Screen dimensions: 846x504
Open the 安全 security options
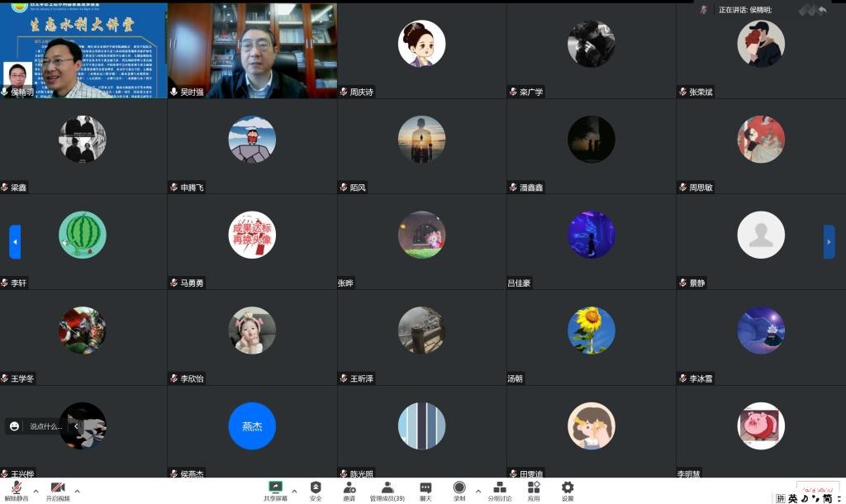tap(316, 490)
